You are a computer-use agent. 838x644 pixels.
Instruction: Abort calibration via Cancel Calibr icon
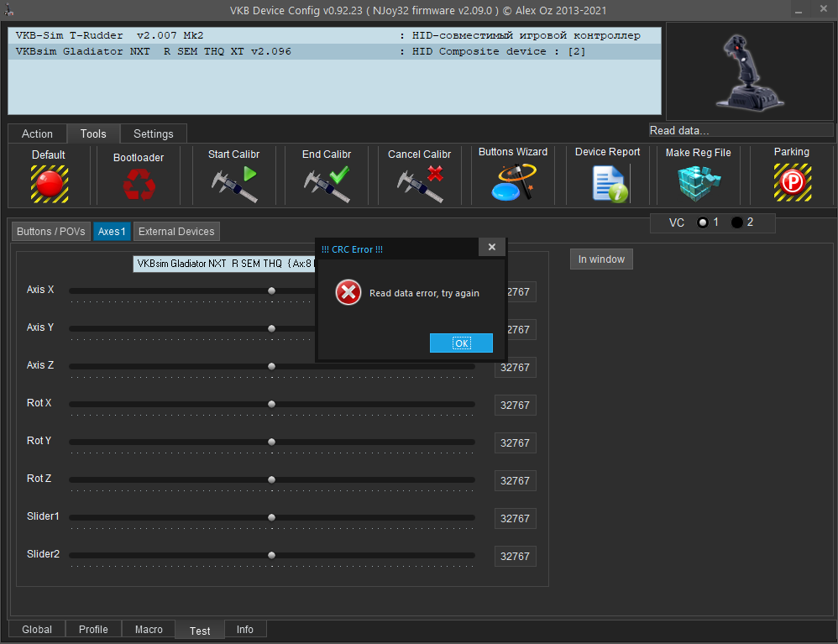click(420, 185)
